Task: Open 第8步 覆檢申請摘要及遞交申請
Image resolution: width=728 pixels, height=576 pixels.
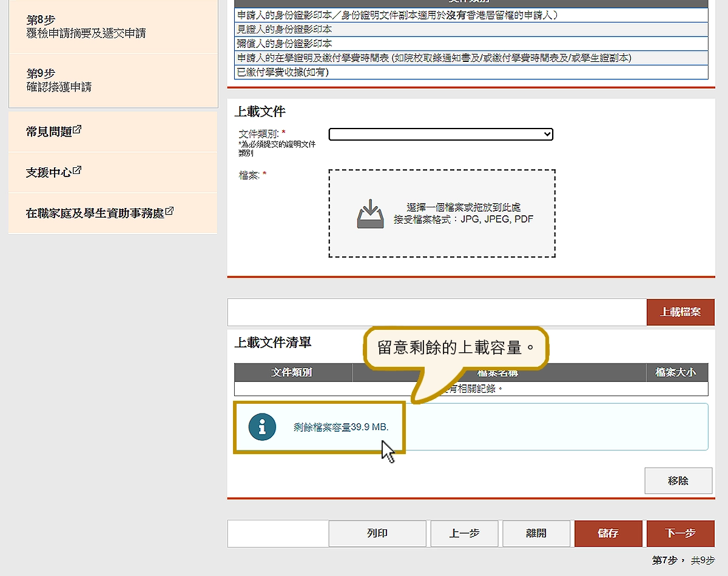Action: point(86,27)
